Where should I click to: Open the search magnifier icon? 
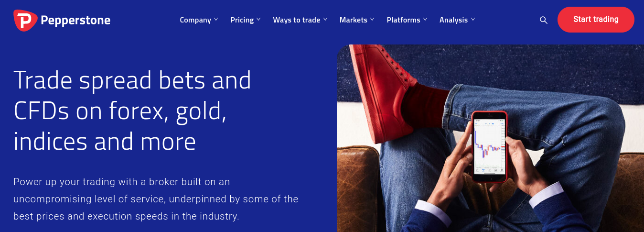tap(543, 20)
